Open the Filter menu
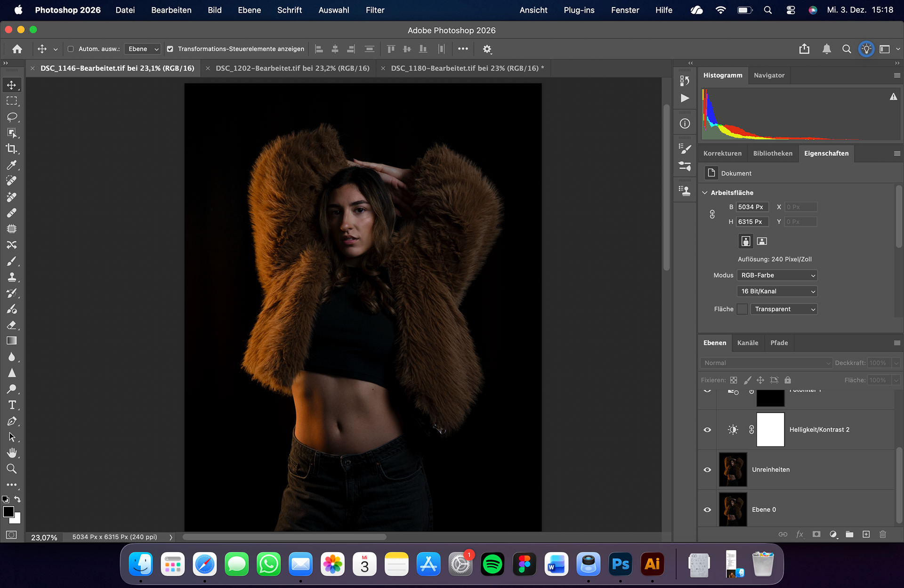This screenshot has height=588, width=904. pyautogui.click(x=375, y=10)
